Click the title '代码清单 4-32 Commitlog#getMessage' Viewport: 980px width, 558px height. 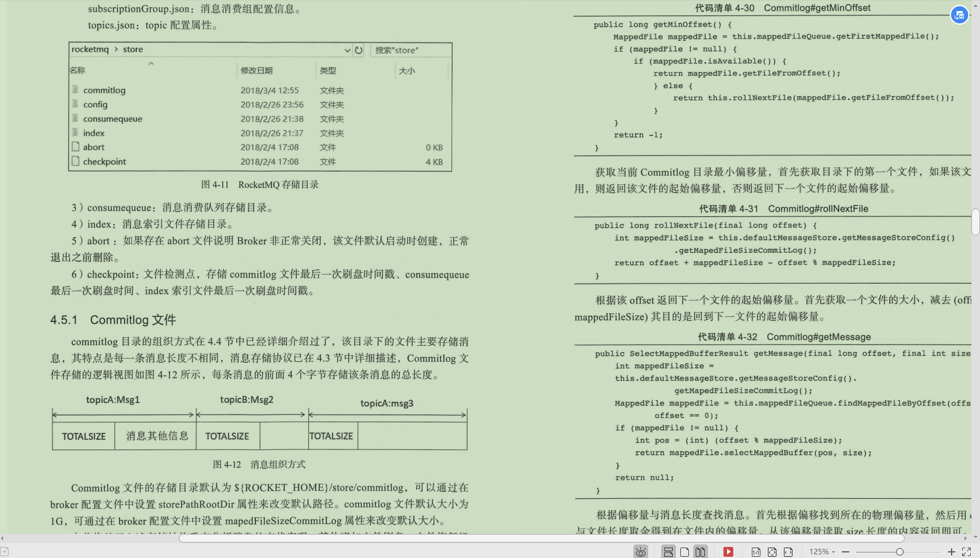coord(784,337)
